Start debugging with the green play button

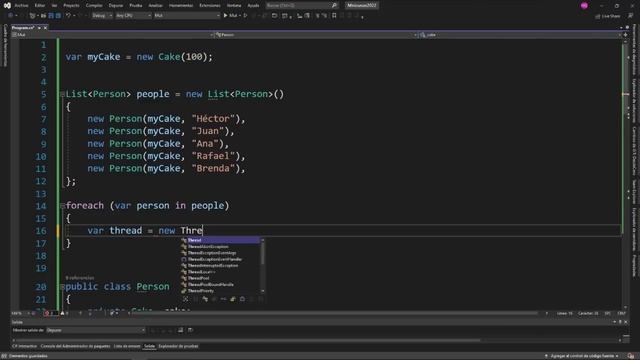tap(225, 16)
